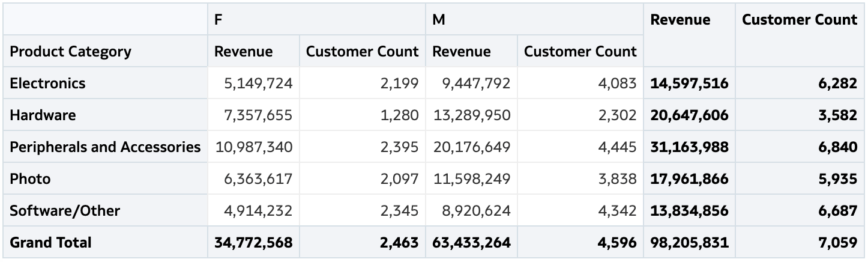Screen dimensions: 868x262
Task: Click Peripherals total customer count 6,840
Action: click(800, 147)
